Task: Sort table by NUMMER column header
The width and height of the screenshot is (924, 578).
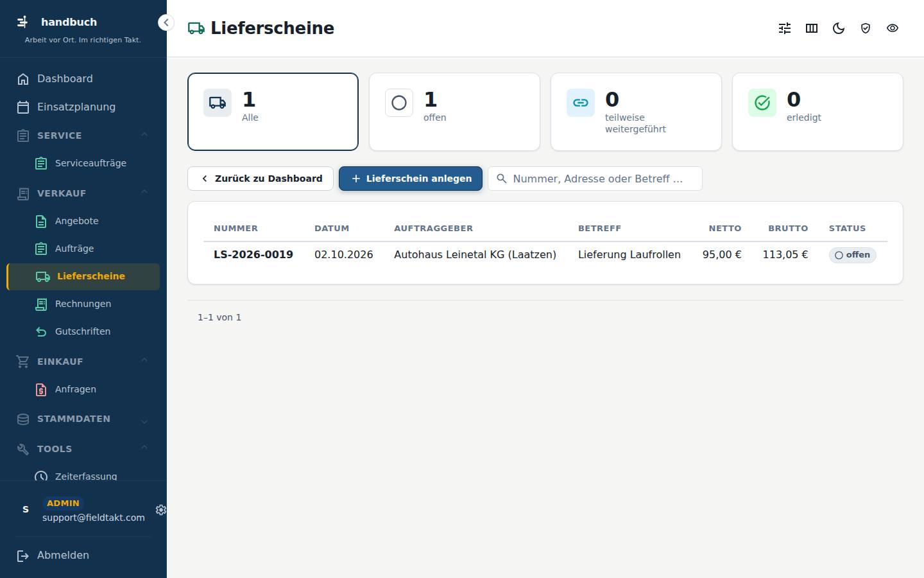Action: [x=235, y=229]
